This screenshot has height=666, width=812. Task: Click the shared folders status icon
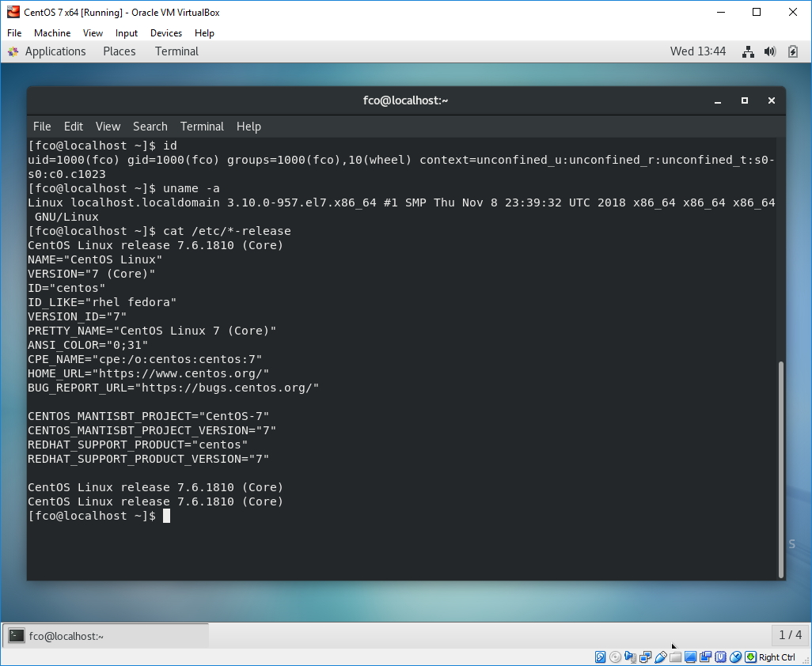[x=675, y=657]
